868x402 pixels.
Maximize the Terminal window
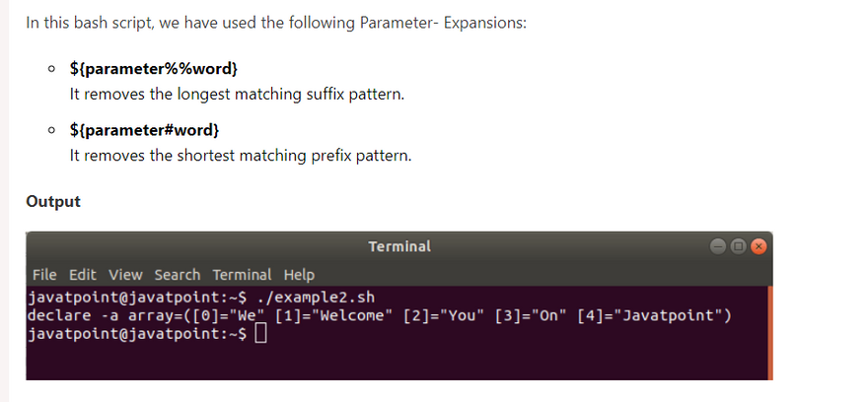point(737,246)
